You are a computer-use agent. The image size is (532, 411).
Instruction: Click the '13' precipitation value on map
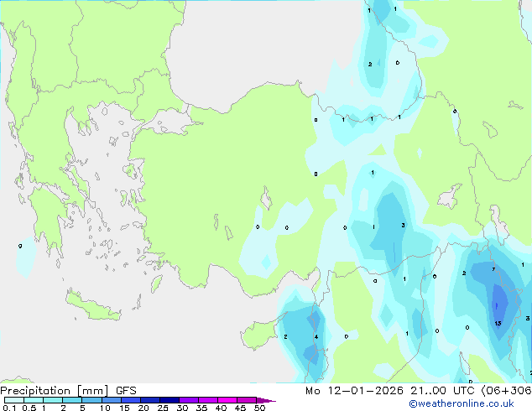coord(498,323)
